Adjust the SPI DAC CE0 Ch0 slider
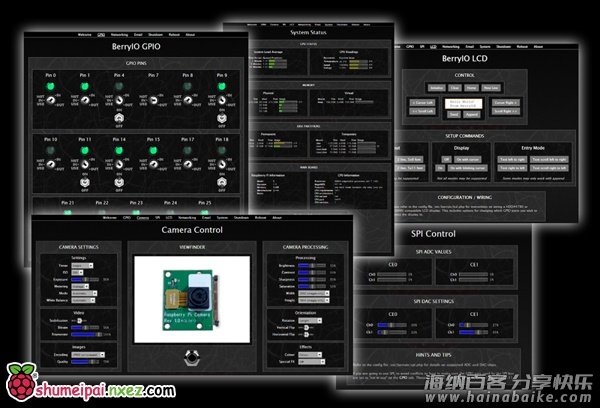Viewport: 600px width, 408px height. point(392,325)
